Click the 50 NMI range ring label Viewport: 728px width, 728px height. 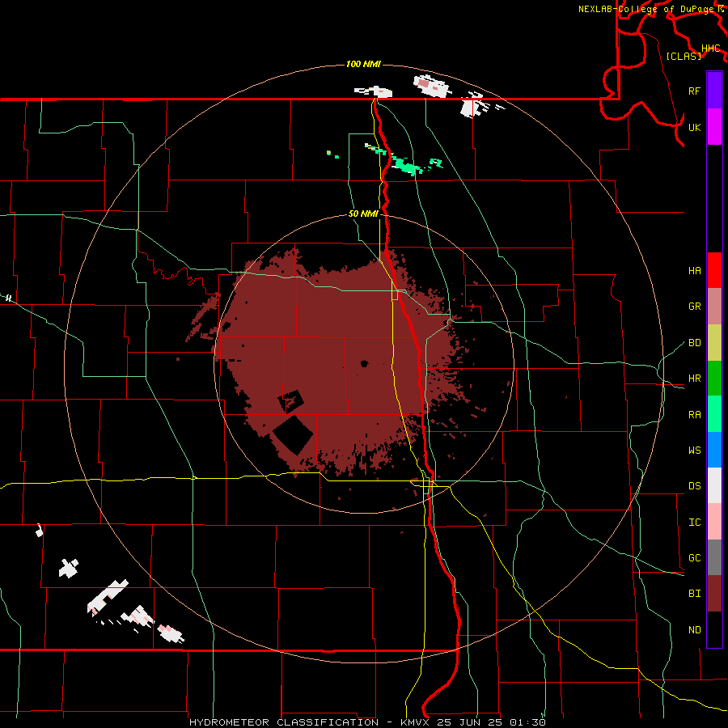(363, 214)
